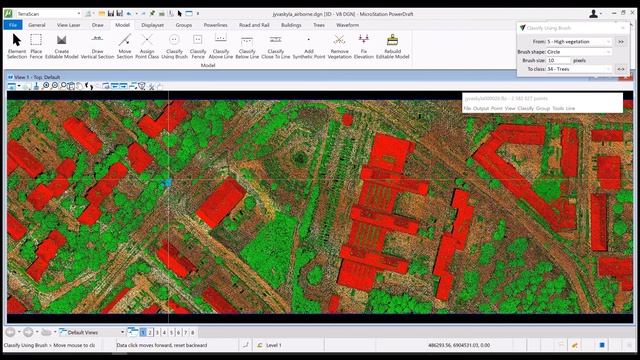Toggle view 1 button
Viewport: 640px width, 360px height.
point(143,333)
